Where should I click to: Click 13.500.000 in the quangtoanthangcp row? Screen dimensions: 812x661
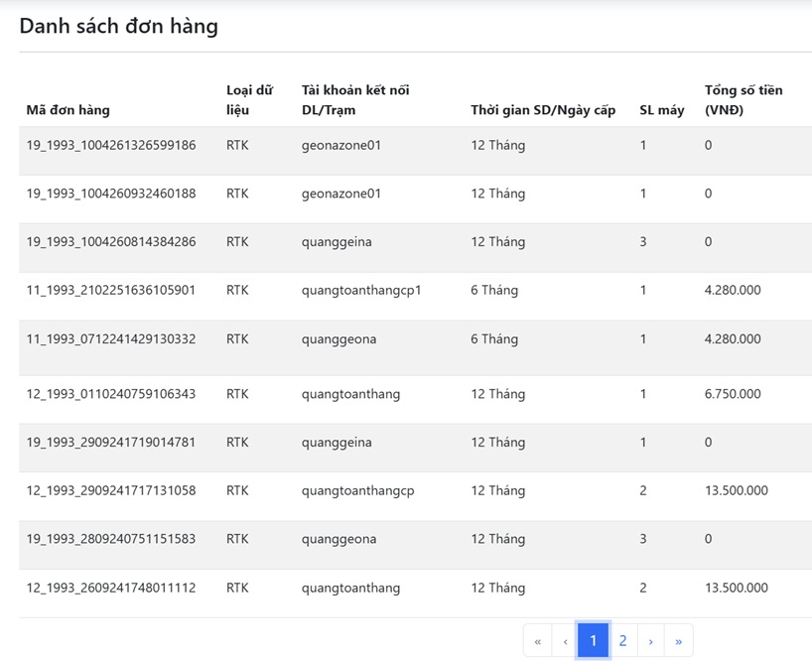point(737,490)
